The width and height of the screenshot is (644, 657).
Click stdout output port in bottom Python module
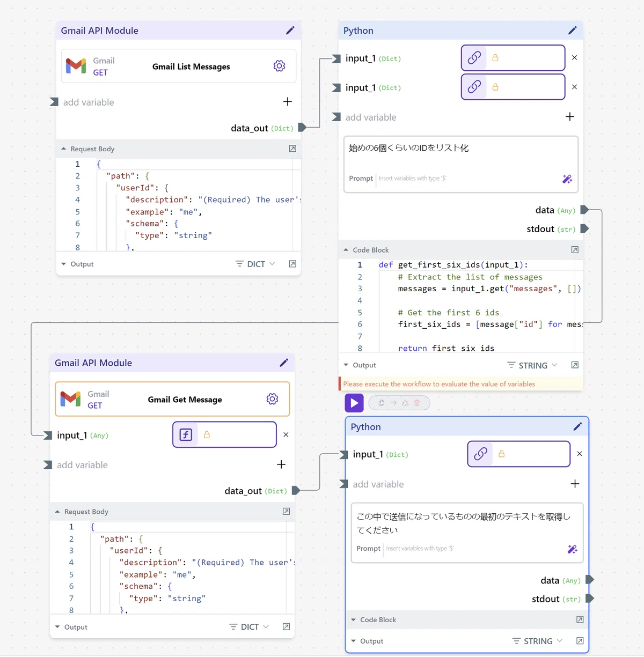point(590,599)
